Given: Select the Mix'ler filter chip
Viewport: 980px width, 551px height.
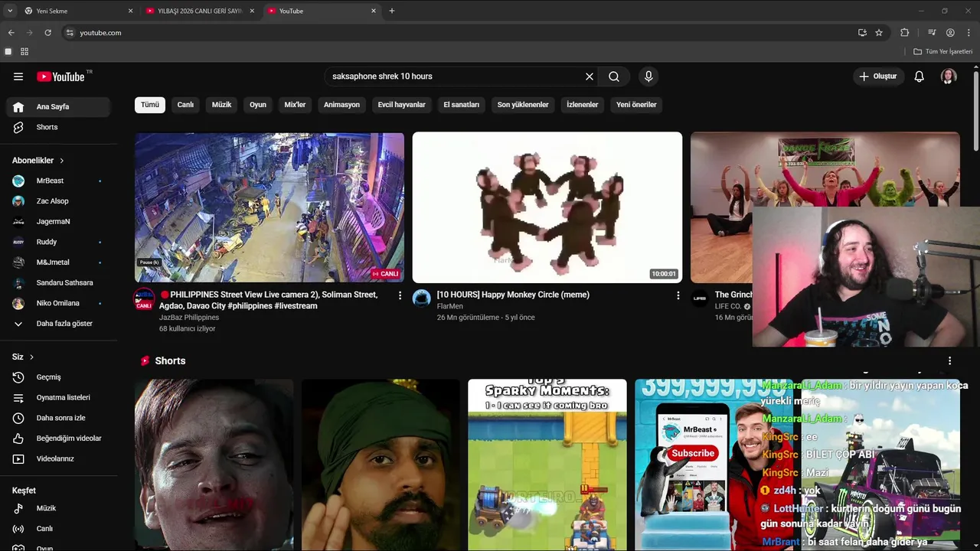Looking at the screenshot, I should [x=295, y=105].
